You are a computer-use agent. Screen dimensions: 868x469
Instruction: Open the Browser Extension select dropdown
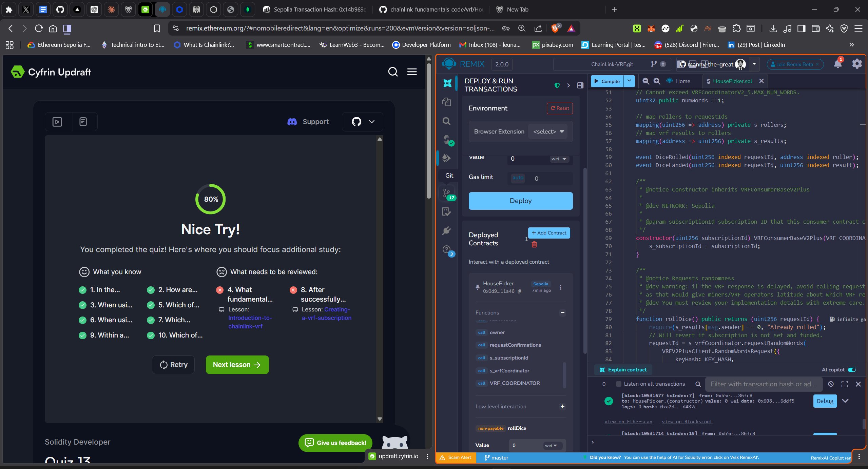coord(548,131)
